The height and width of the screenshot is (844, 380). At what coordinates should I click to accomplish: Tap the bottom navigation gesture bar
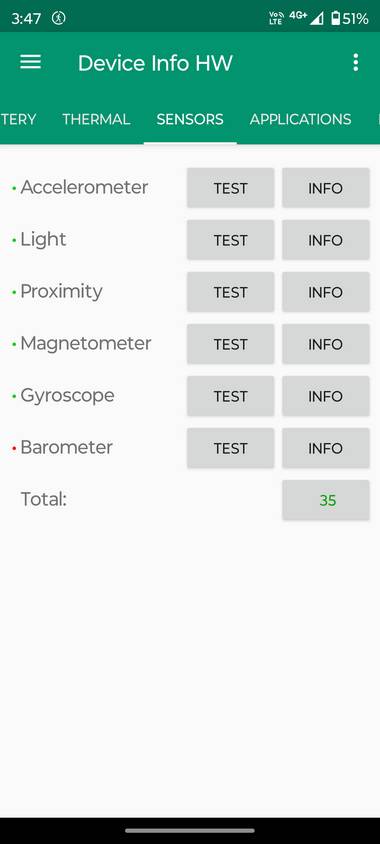pyautogui.click(x=190, y=831)
